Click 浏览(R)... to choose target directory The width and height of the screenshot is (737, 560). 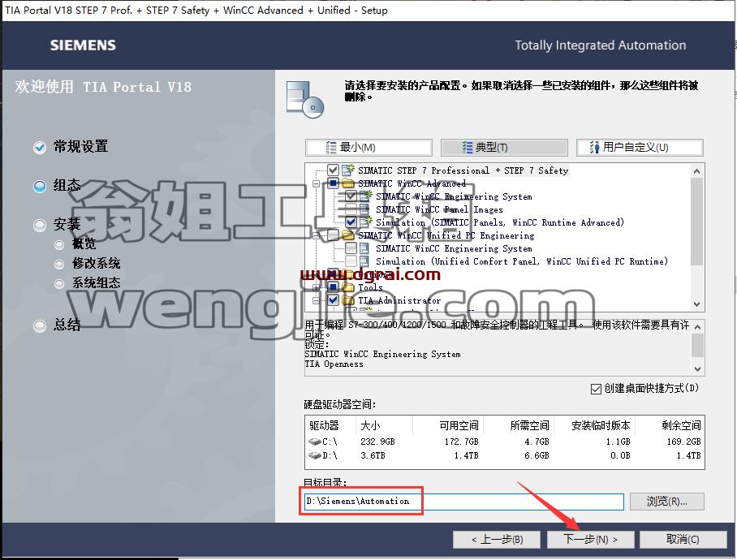[666, 502]
